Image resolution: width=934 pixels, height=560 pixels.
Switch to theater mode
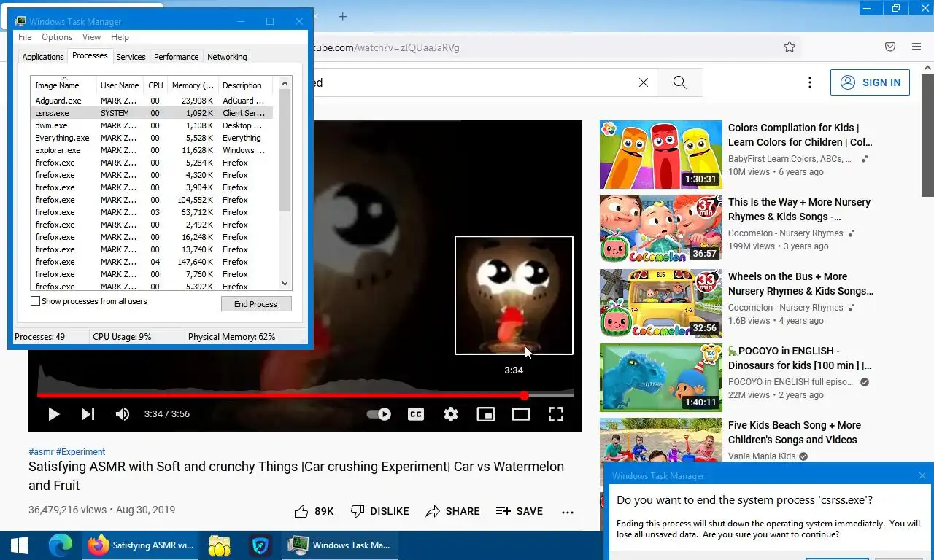click(521, 414)
